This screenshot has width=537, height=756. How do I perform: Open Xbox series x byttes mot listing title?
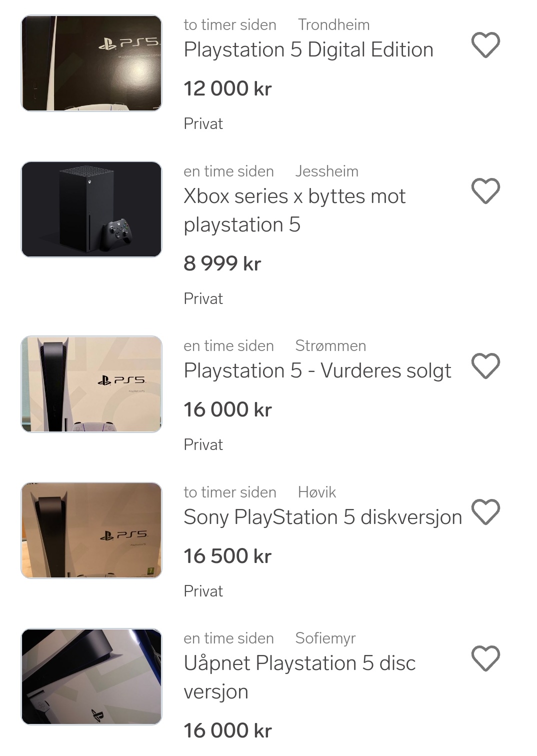point(294,210)
